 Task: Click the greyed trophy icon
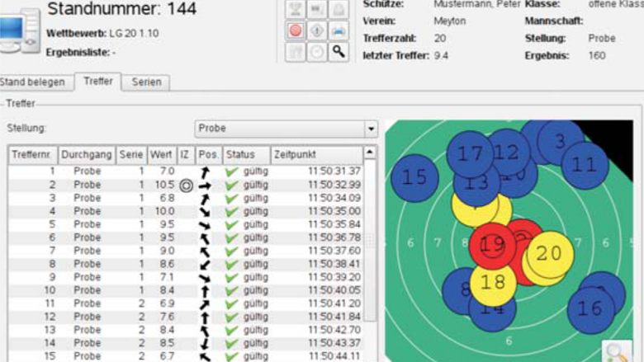[x=296, y=9]
